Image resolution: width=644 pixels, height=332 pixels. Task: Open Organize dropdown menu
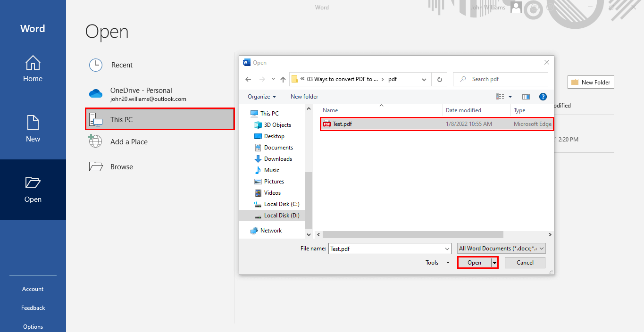(262, 97)
